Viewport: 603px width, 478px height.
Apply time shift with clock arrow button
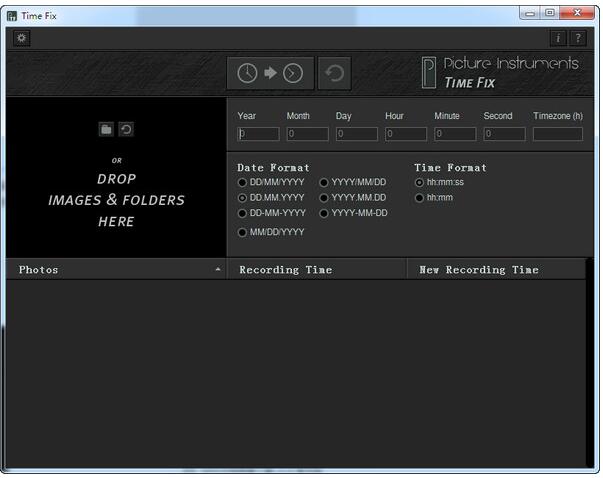(x=270, y=73)
